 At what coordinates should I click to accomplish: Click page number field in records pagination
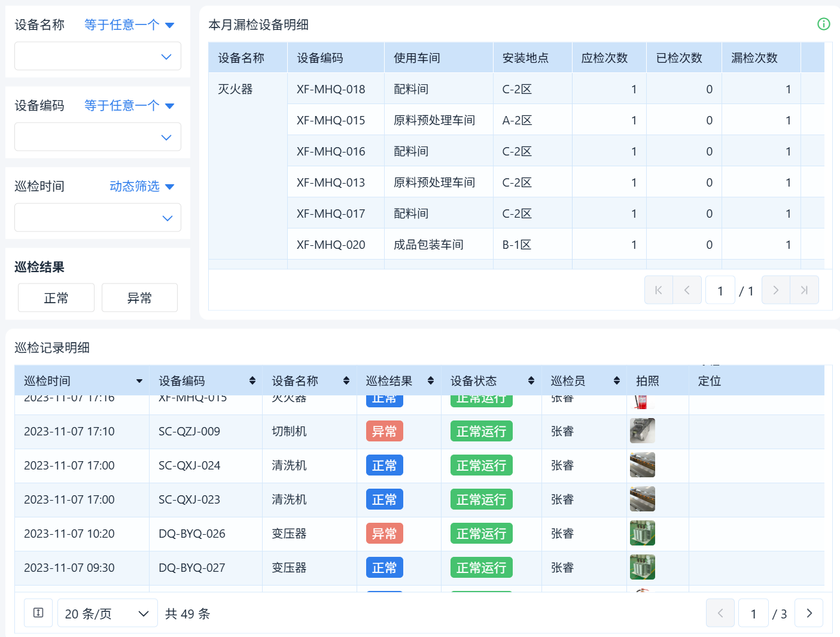coord(753,613)
